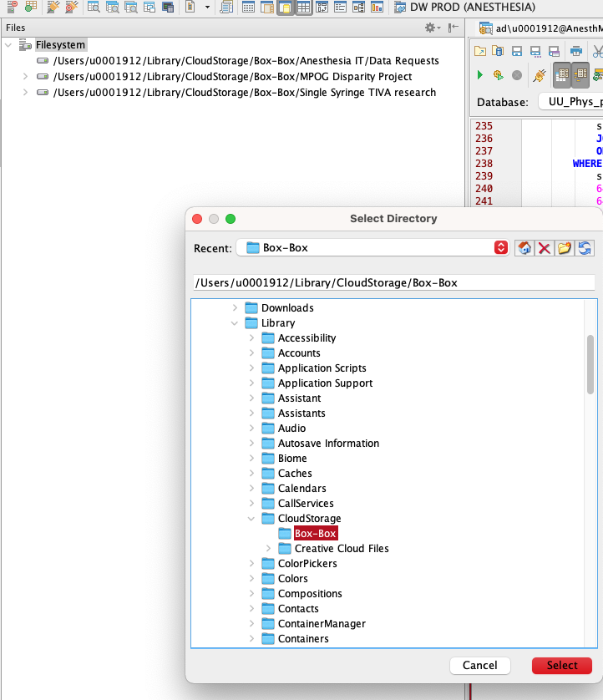Click the new folder icon in dialog
Screen dimensions: 603x700
pyautogui.click(x=565, y=248)
